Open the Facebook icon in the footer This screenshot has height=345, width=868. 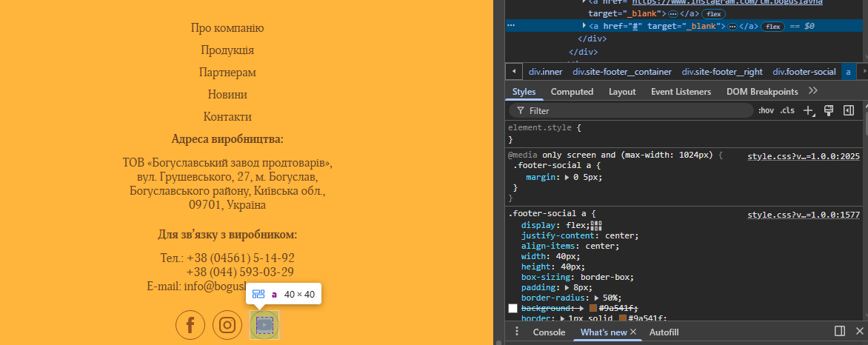point(190,324)
